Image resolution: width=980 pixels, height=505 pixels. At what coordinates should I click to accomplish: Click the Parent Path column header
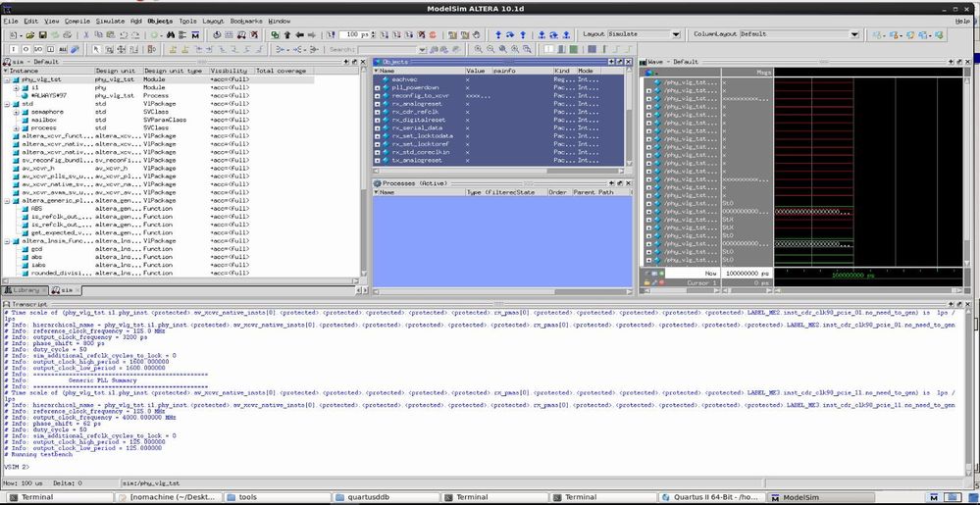pyautogui.click(x=602, y=192)
